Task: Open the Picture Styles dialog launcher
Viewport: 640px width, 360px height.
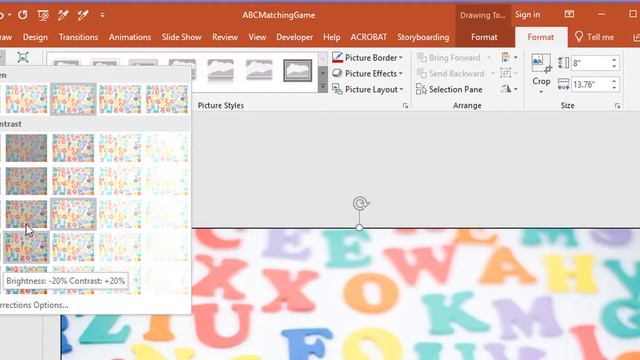Action: tap(405, 106)
